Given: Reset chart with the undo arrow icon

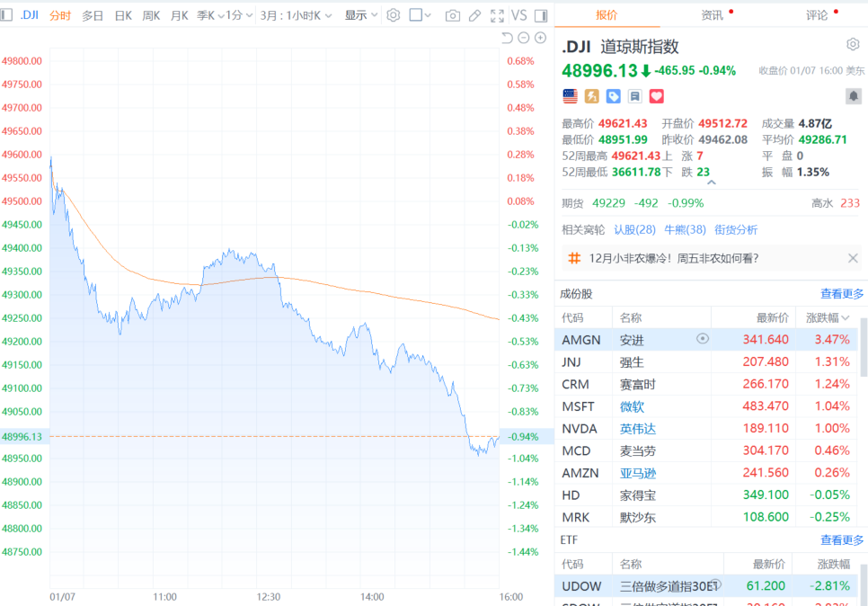Looking at the screenshot, I should click(x=506, y=38).
